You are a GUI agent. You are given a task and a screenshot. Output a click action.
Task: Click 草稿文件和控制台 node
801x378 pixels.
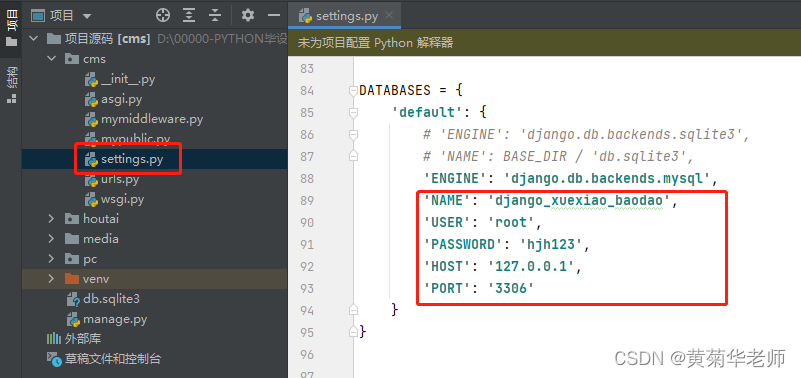[113, 359]
